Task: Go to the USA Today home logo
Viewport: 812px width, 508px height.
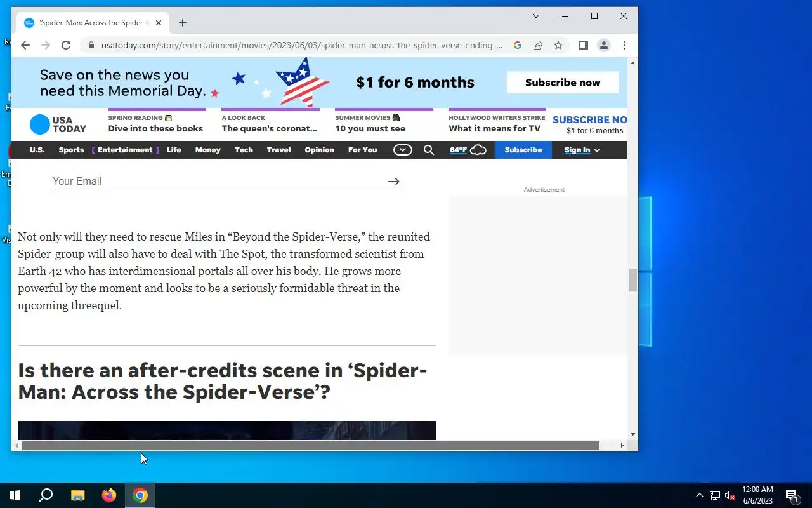Action: coord(58,124)
